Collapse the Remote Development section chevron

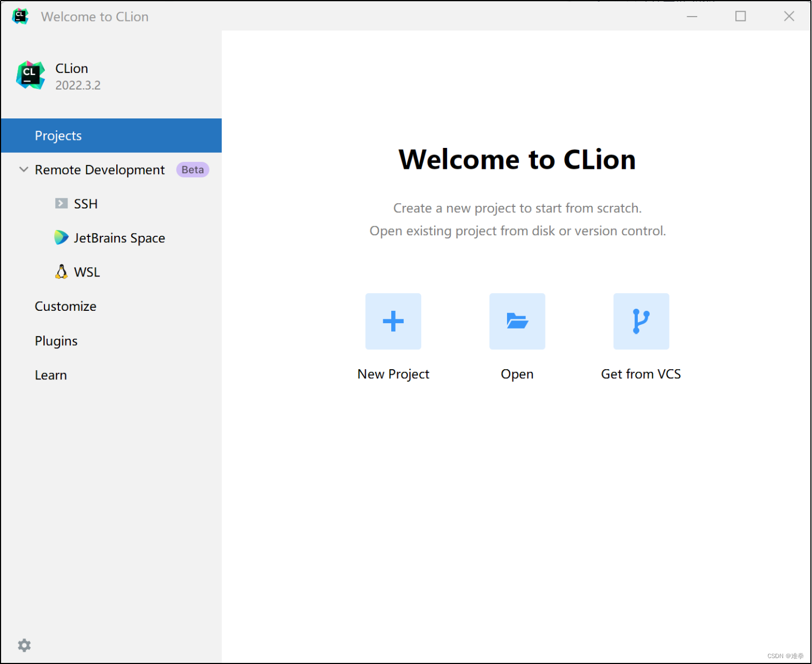point(24,169)
